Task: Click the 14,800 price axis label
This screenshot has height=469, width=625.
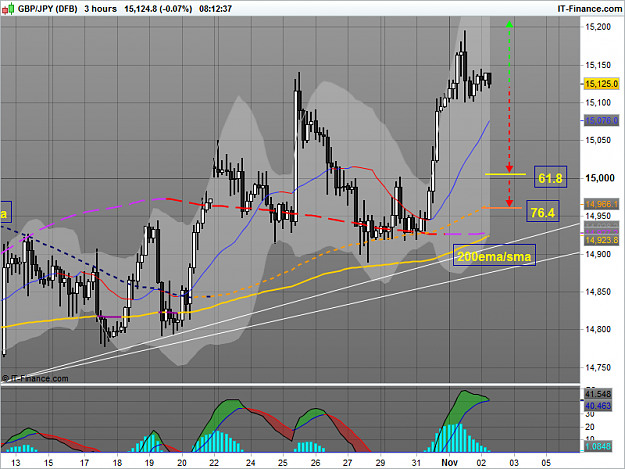Action: click(x=598, y=329)
